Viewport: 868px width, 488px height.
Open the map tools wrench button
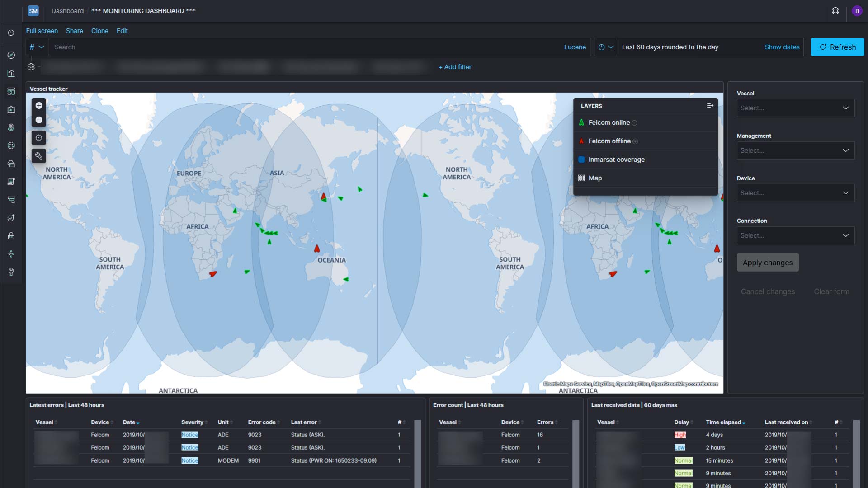point(39,156)
